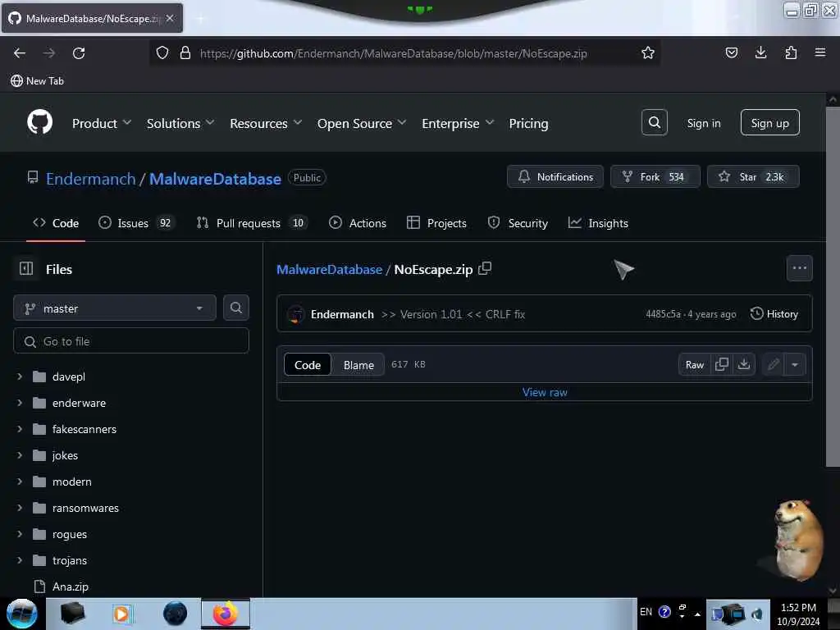Click the volume speaker tray icon

[x=757, y=614]
